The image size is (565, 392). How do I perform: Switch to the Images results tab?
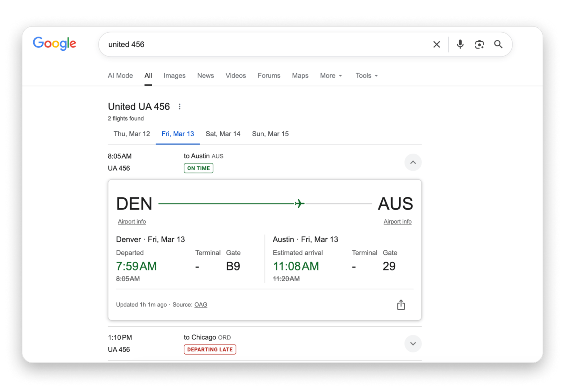[175, 75]
